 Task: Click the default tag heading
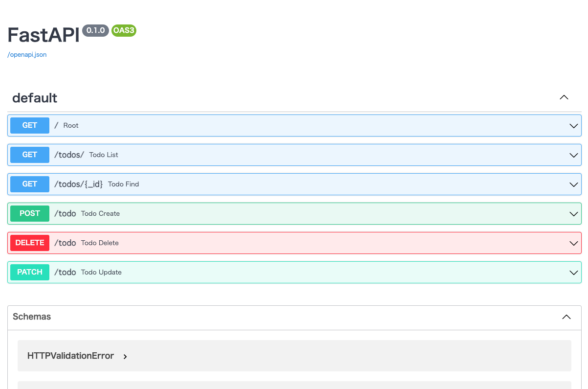(35, 98)
